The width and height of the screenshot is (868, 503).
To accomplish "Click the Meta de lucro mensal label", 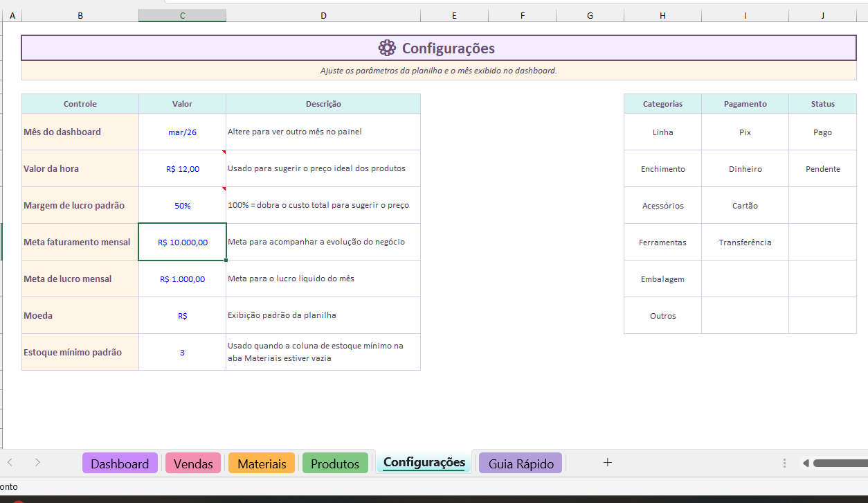I will click(x=80, y=279).
